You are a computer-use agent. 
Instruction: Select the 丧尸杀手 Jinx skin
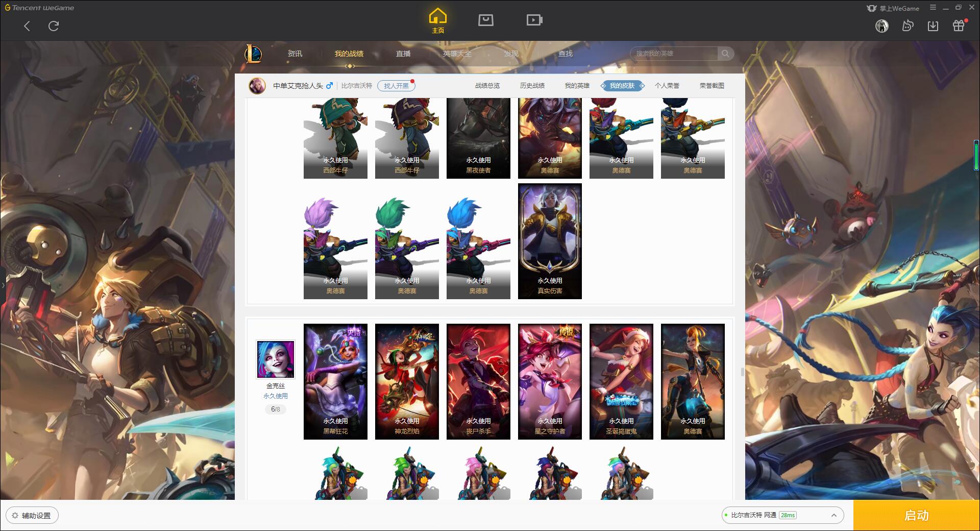coord(478,381)
